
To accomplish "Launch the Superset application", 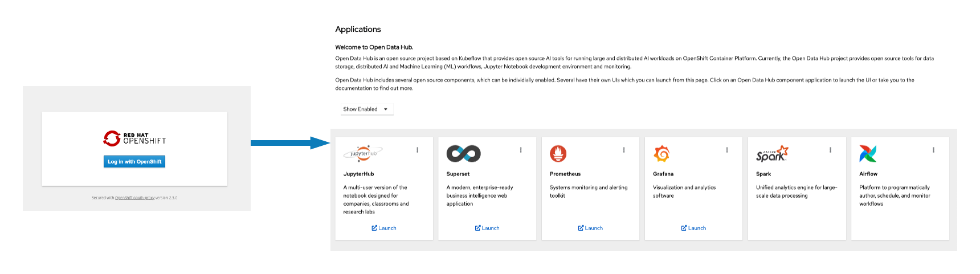I will [487, 228].
